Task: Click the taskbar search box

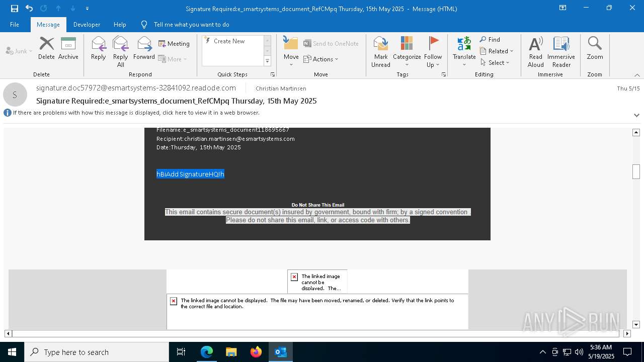Action: click(97, 352)
